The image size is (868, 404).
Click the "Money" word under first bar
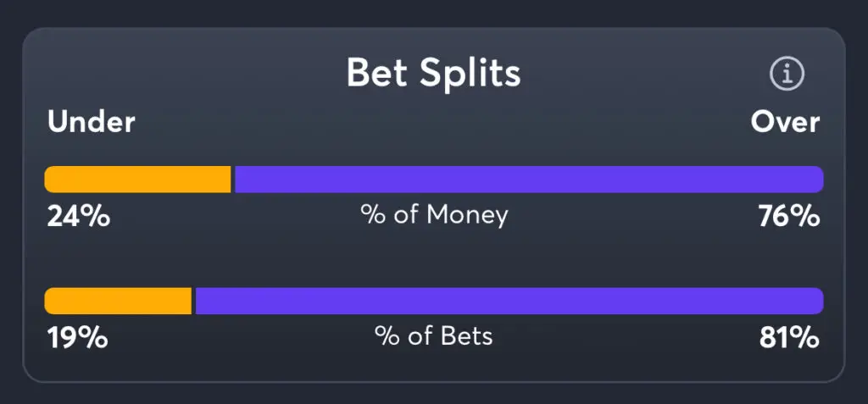coord(467,215)
